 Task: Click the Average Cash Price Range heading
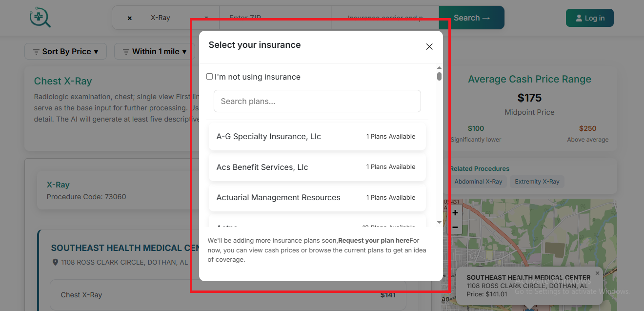tap(529, 79)
